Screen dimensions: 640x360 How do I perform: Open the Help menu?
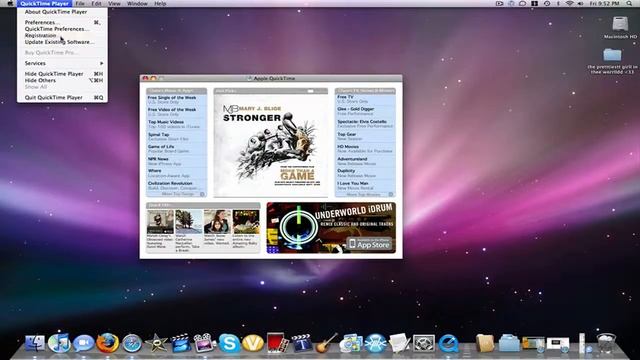pyautogui.click(x=160, y=4)
